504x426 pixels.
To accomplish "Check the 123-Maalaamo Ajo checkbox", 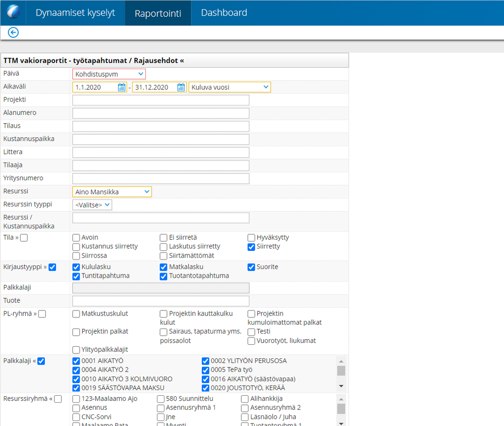I will (76, 399).
